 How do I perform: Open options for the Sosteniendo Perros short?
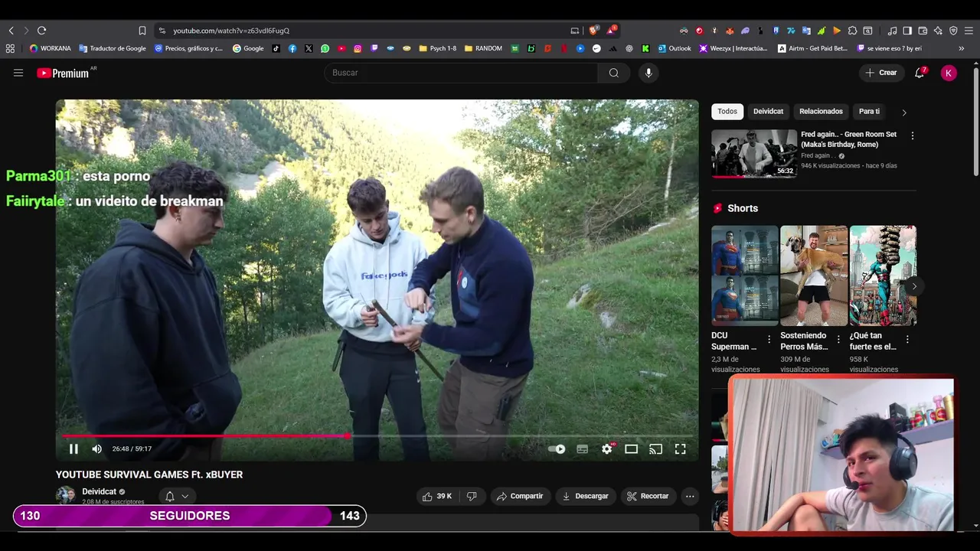click(x=838, y=339)
